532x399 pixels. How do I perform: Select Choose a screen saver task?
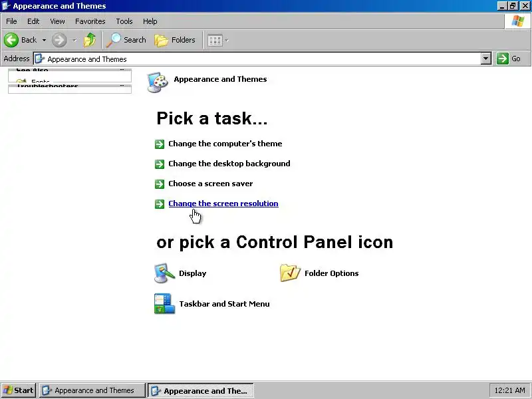pyautogui.click(x=211, y=184)
